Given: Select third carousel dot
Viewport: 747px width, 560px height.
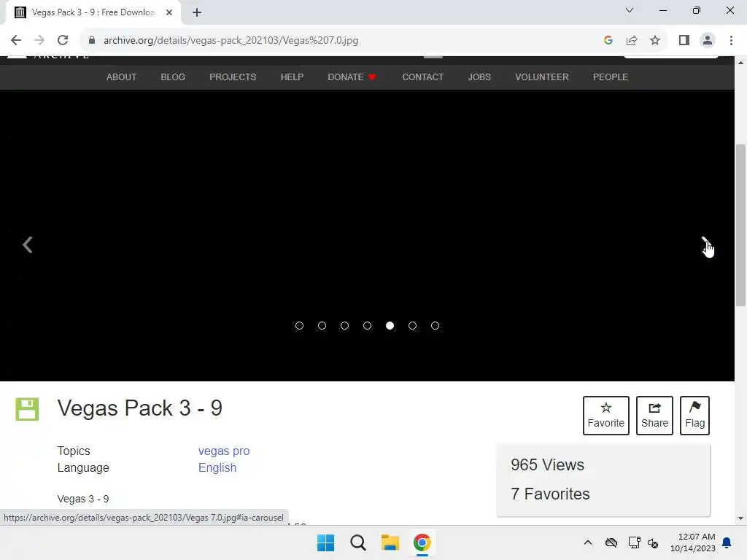Looking at the screenshot, I should pyautogui.click(x=344, y=326).
